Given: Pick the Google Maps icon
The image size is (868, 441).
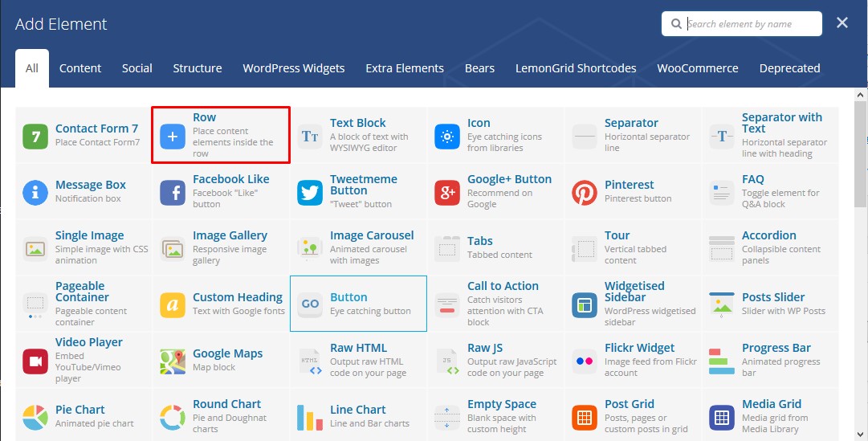Looking at the screenshot, I should coord(173,361).
